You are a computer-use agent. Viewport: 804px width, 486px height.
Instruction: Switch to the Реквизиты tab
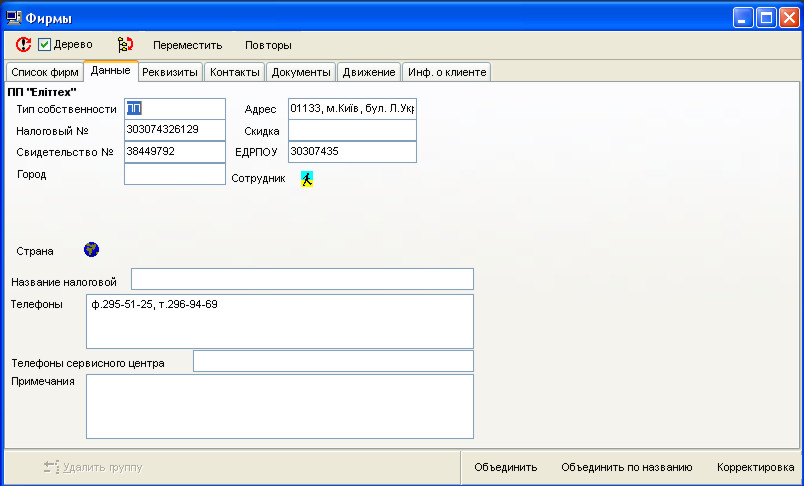[x=170, y=72]
